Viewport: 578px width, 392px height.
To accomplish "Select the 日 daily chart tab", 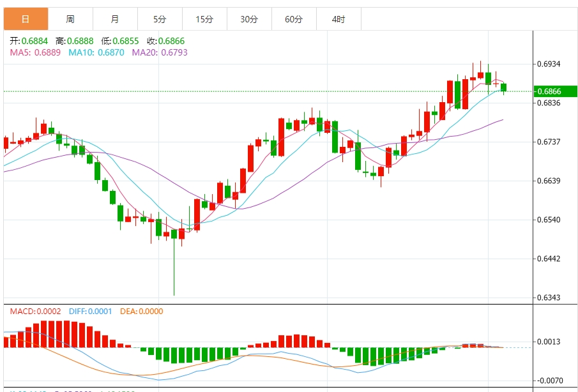I will [26, 19].
